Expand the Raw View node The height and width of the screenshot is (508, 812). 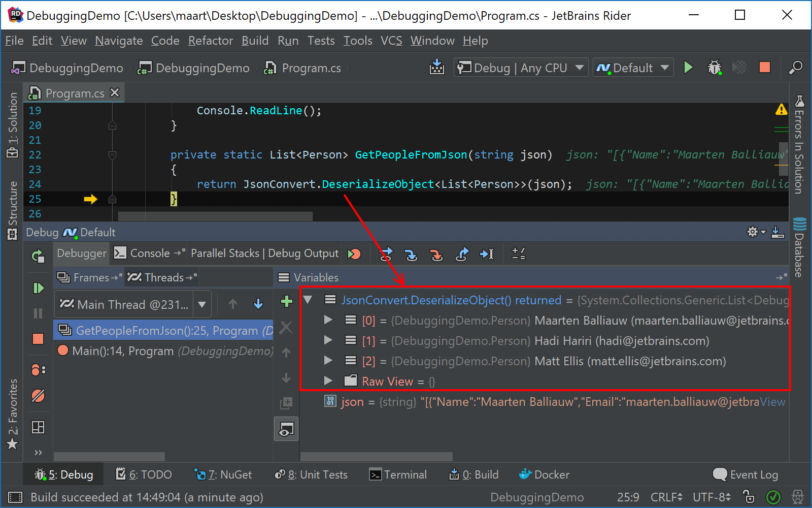(328, 380)
